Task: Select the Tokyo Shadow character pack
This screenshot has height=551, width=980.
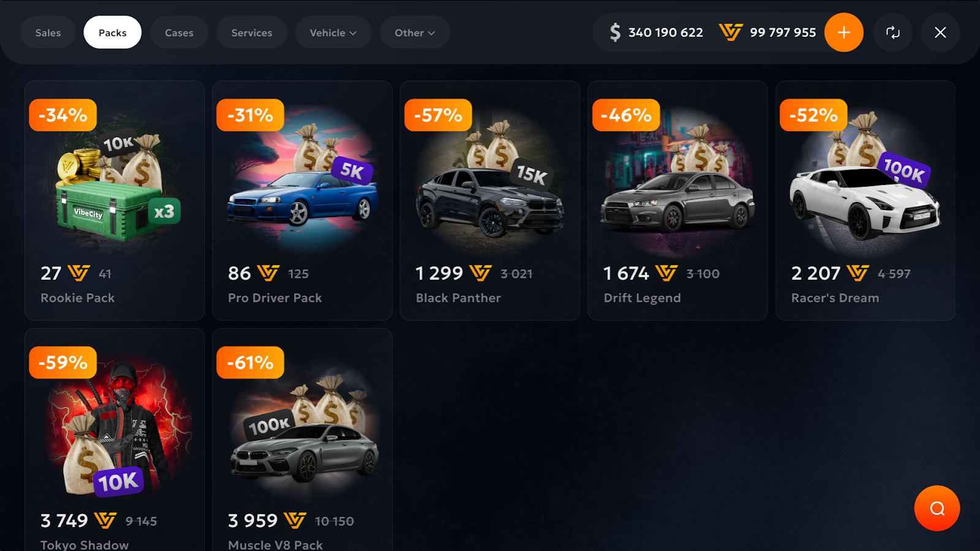Action: [x=115, y=440]
